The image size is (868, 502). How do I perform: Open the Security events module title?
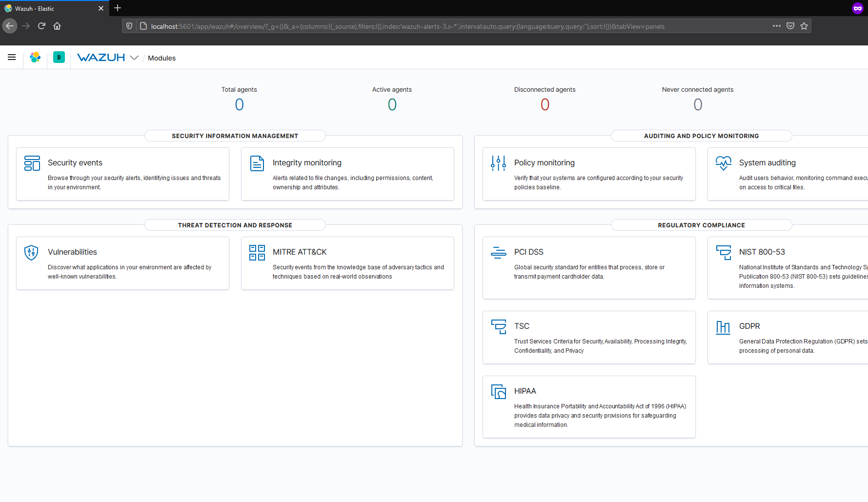[x=75, y=163]
